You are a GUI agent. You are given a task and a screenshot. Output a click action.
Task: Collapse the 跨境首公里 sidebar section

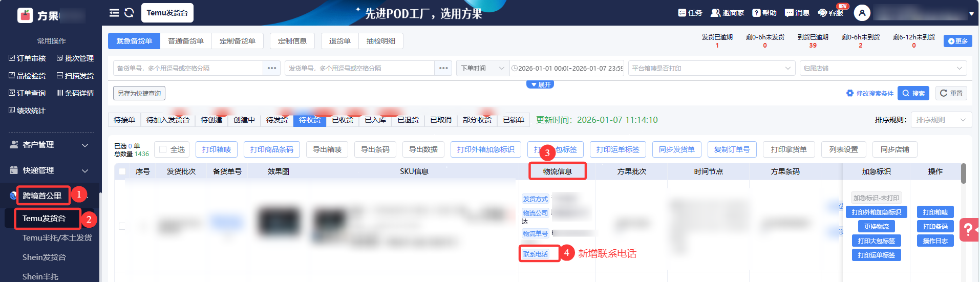click(x=49, y=196)
